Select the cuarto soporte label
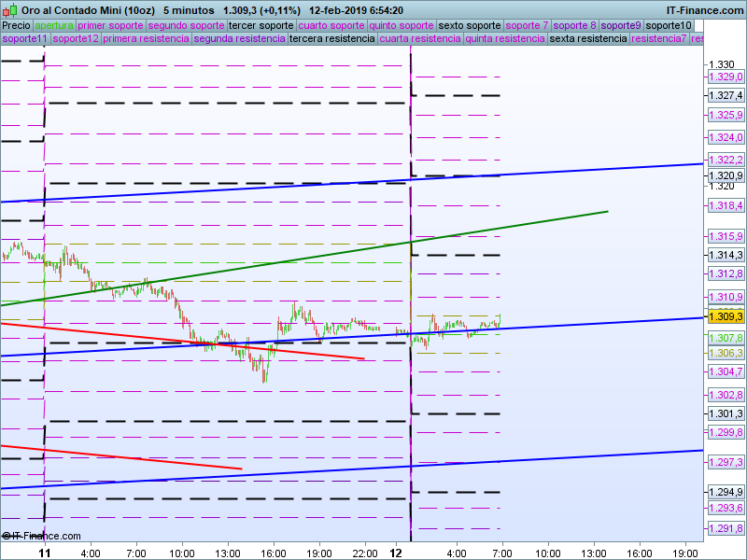Image resolution: width=747 pixels, height=560 pixels. coord(331,25)
